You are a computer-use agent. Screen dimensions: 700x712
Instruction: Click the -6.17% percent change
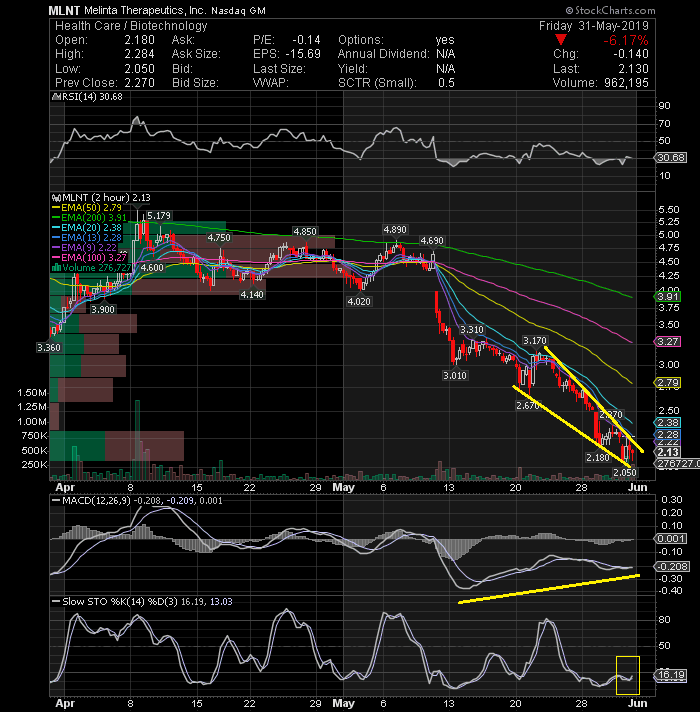626,40
